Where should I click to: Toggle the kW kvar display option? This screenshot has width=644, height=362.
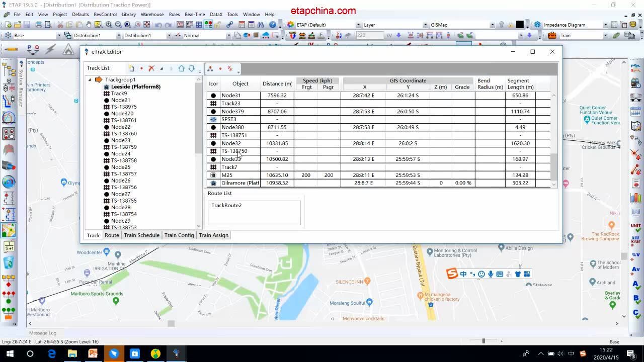click(634, 240)
